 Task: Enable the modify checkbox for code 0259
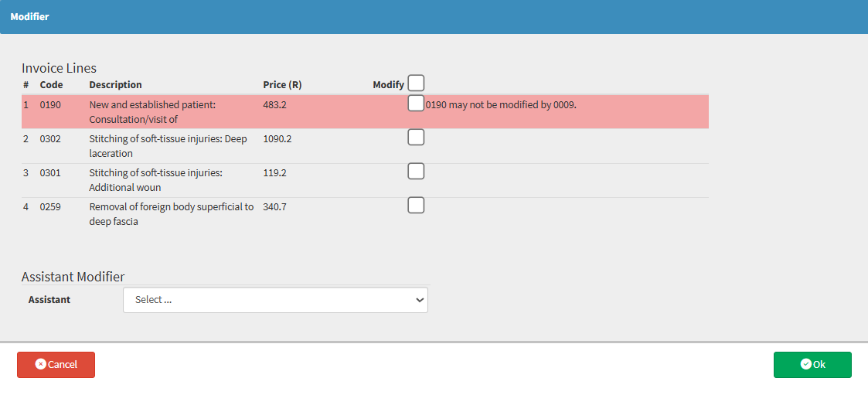417,205
